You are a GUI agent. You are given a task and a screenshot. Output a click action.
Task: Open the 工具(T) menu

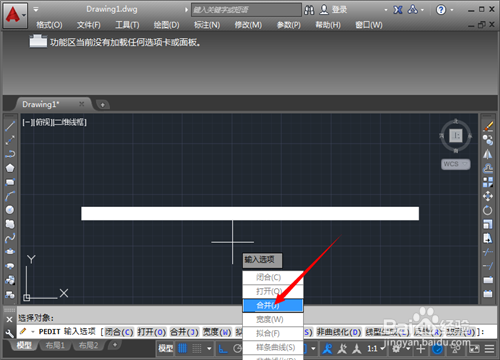127,25
